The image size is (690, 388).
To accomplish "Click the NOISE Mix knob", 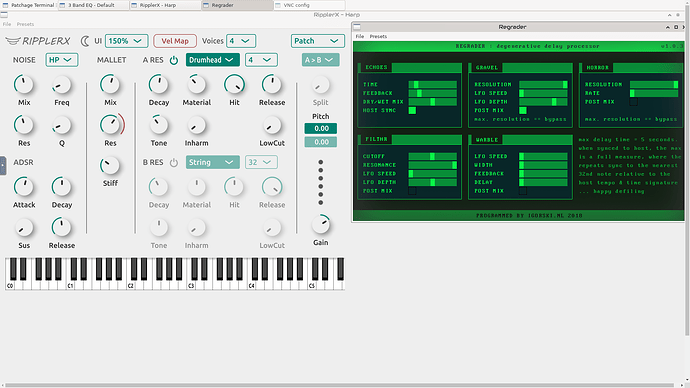I will [24, 84].
